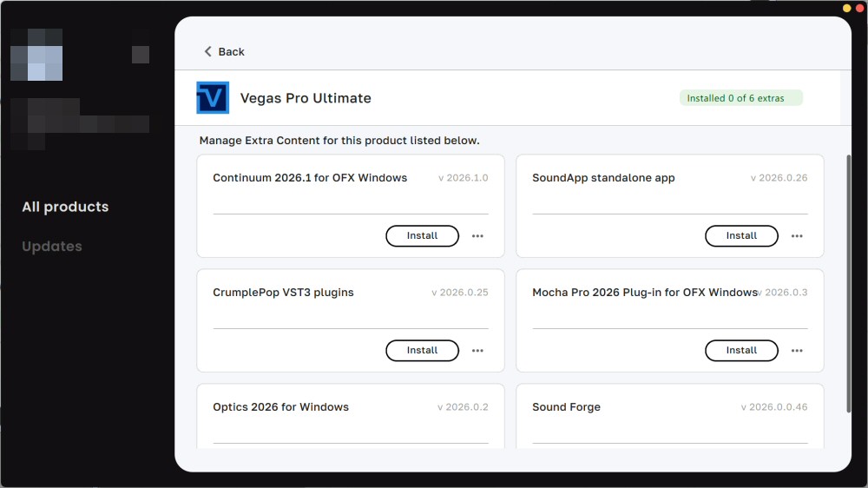Viewport: 868px width, 488px height.
Task: Install Mocha Pro 2026 Plug-in
Action: click(x=741, y=351)
